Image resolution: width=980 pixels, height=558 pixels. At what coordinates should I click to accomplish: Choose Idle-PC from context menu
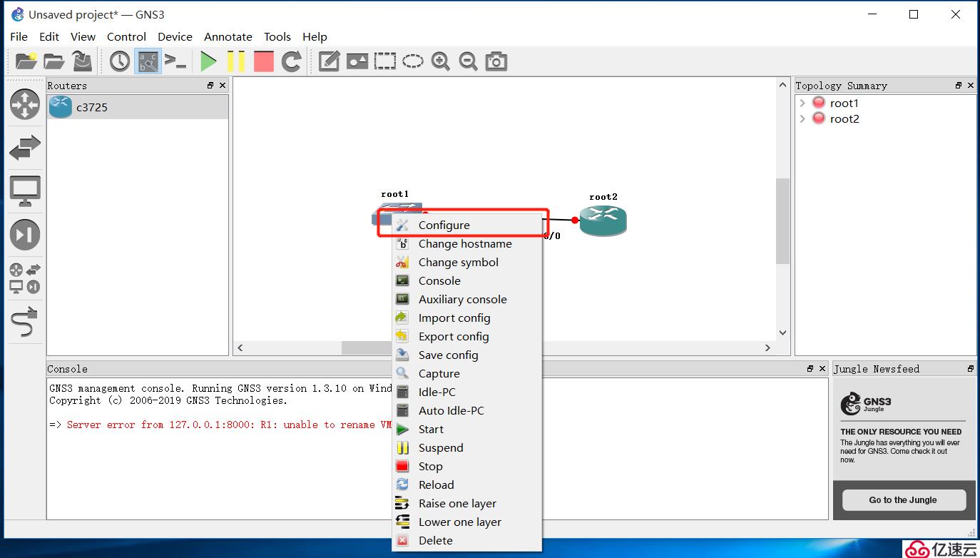467,392
